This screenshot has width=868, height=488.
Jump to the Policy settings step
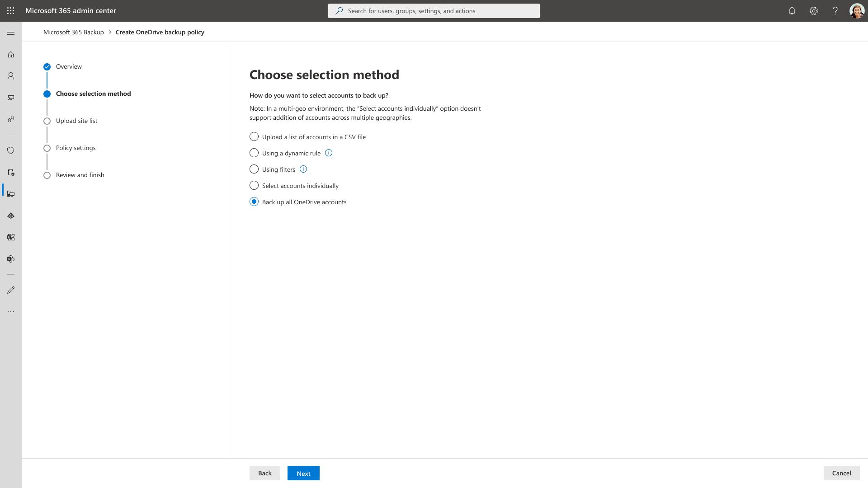click(x=70, y=148)
